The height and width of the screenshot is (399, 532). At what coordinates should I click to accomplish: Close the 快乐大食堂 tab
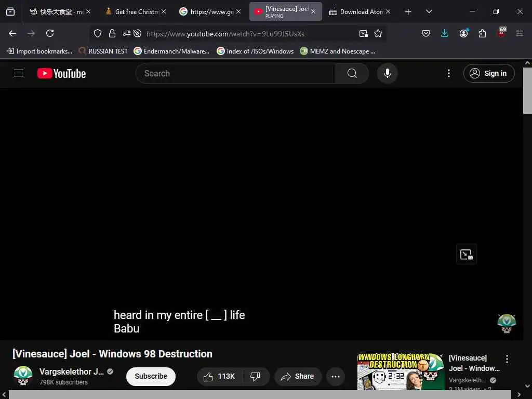[88, 11]
